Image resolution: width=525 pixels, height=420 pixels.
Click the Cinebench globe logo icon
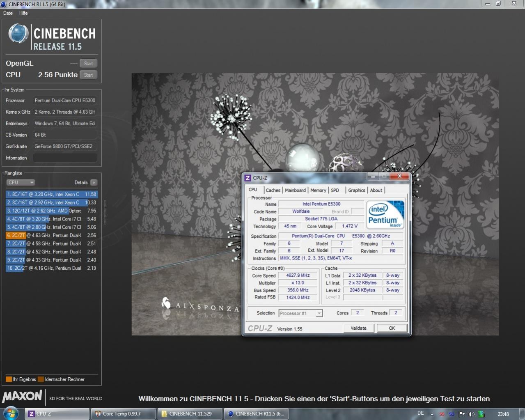pyautogui.click(x=18, y=34)
